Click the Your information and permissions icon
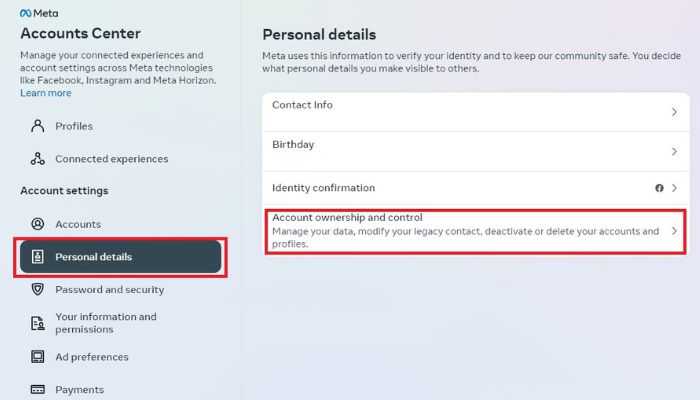 tap(38, 323)
